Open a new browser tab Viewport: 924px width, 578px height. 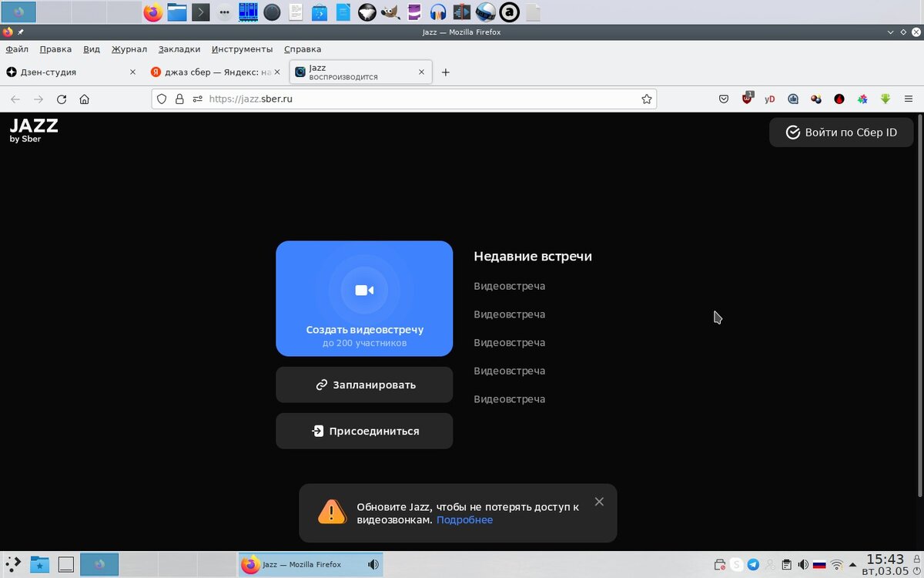(x=445, y=72)
